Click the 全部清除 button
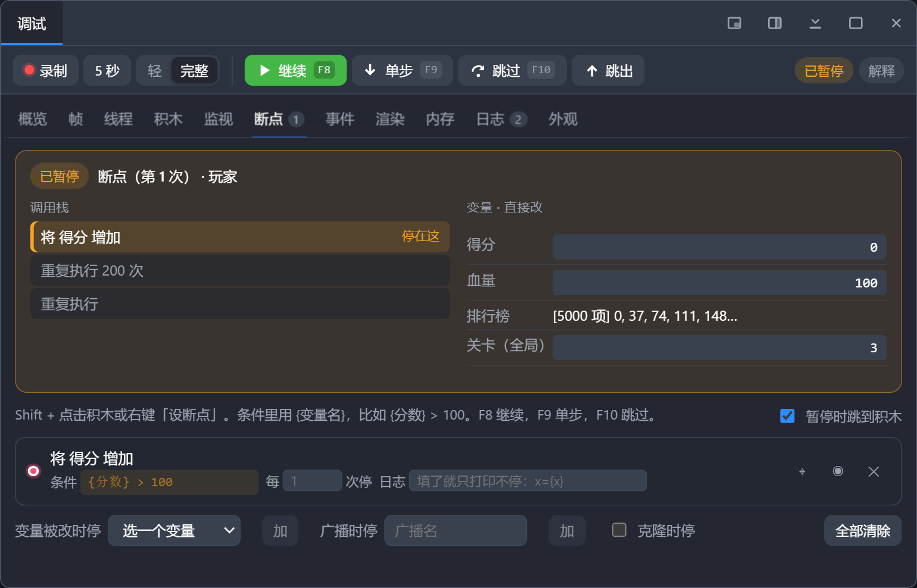Screen dimensions: 917x588 tap(863, 530)
